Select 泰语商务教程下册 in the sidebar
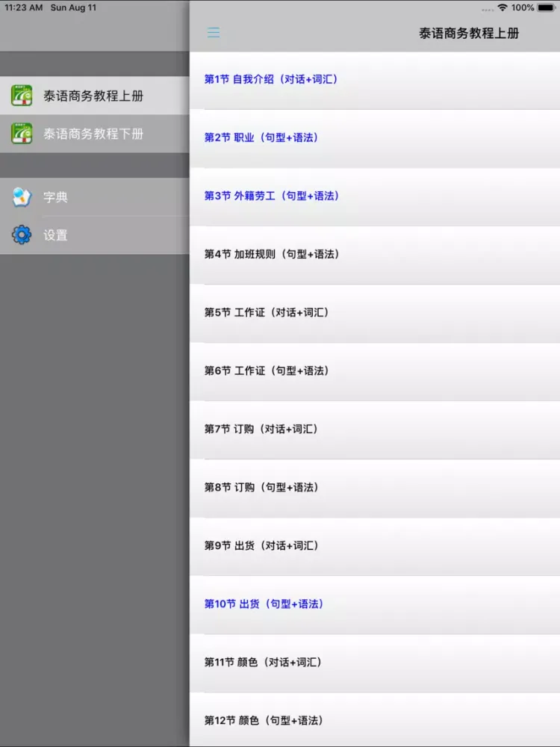 (94, 134)
